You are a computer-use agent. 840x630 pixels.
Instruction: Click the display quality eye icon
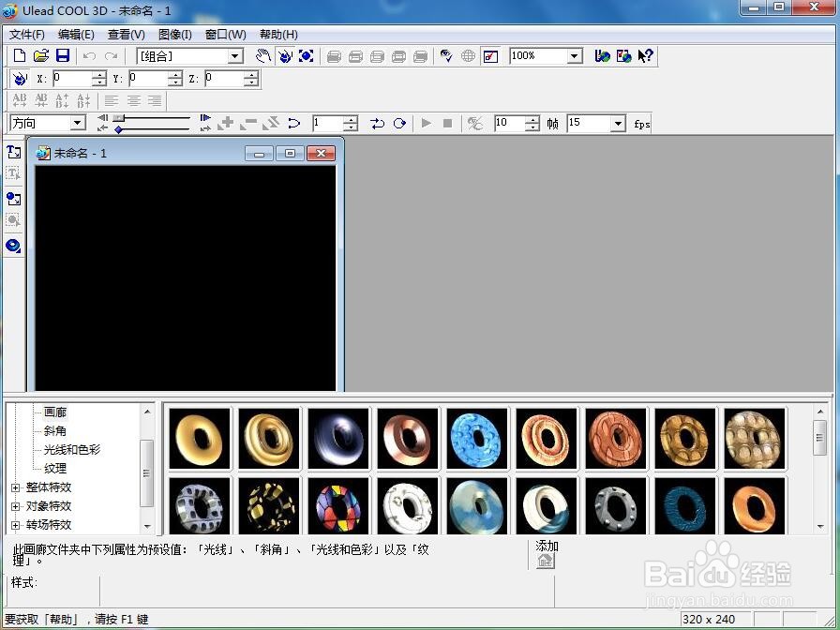445,55
